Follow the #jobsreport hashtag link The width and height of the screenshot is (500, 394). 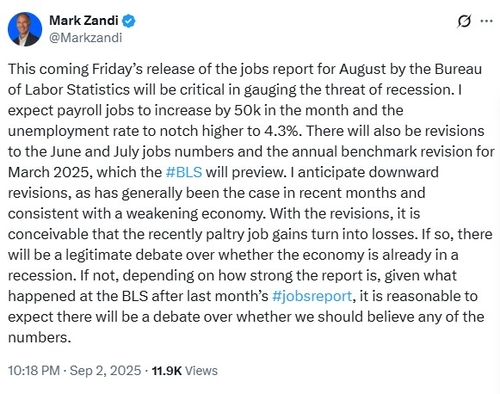click(x=312, y=296)
